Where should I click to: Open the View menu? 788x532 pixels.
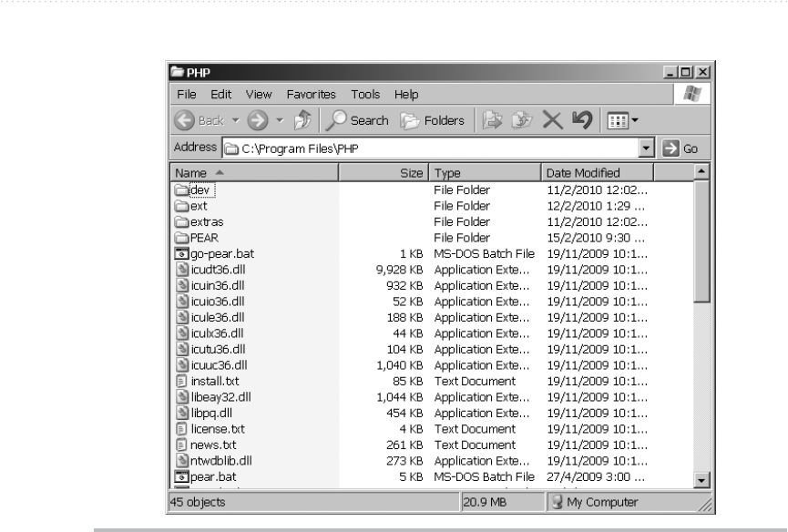pyautogui.click(x=259, y=95)
